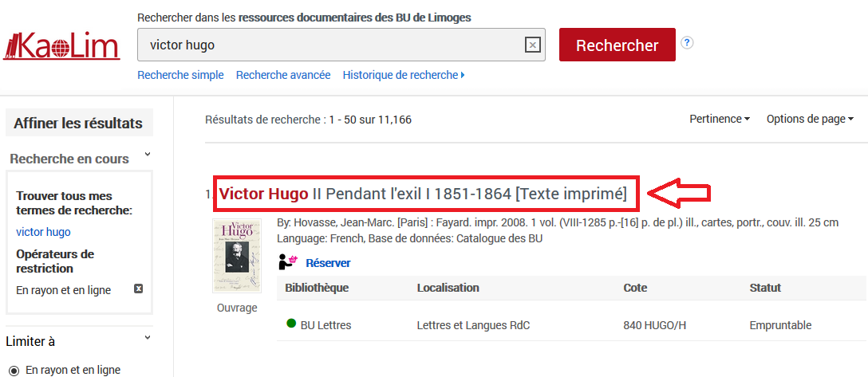Open the help question mark icon
This screenshot has height=377, width=868.
click(687, 43)
